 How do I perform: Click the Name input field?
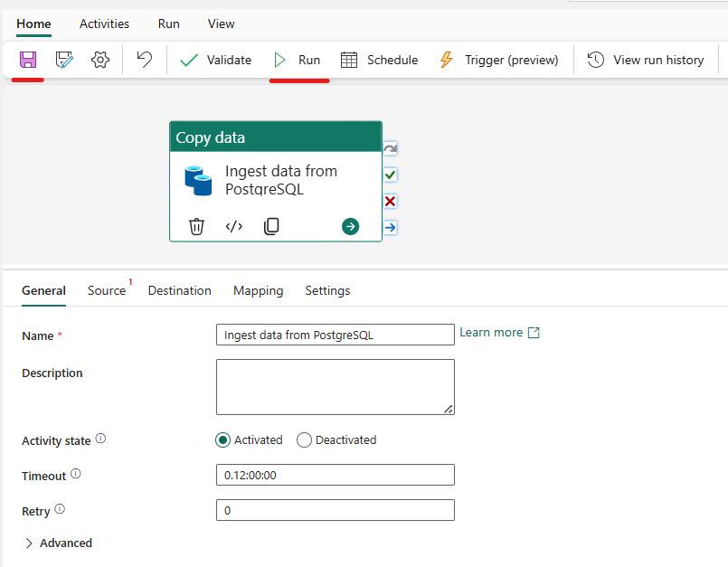click(336, 335)
